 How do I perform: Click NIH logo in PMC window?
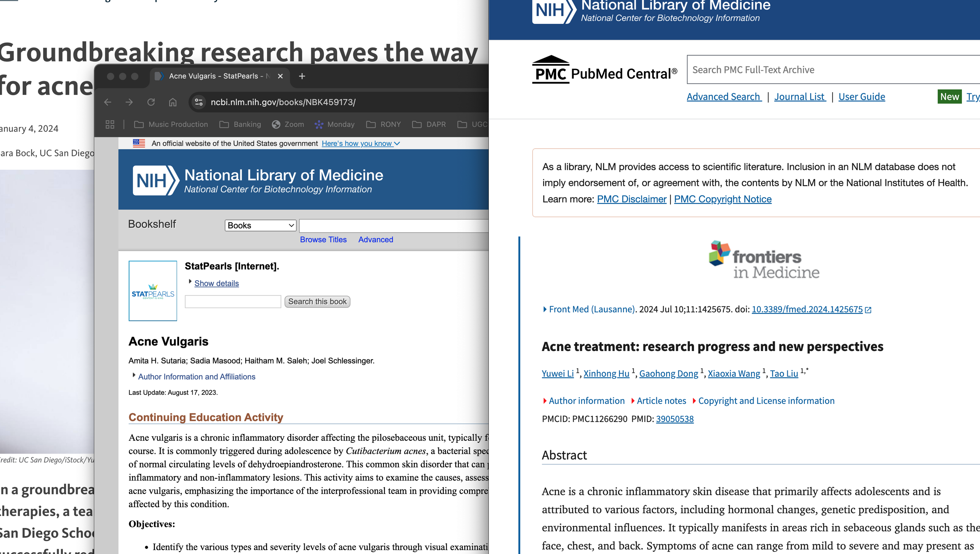[554, 11]
